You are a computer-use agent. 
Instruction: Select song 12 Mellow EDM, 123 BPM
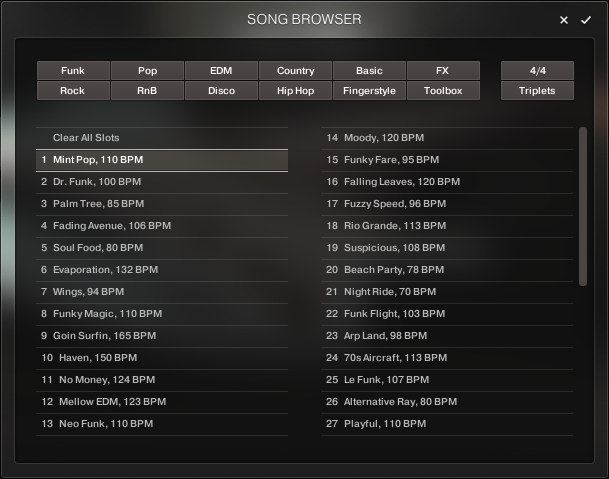click(162, 402)
